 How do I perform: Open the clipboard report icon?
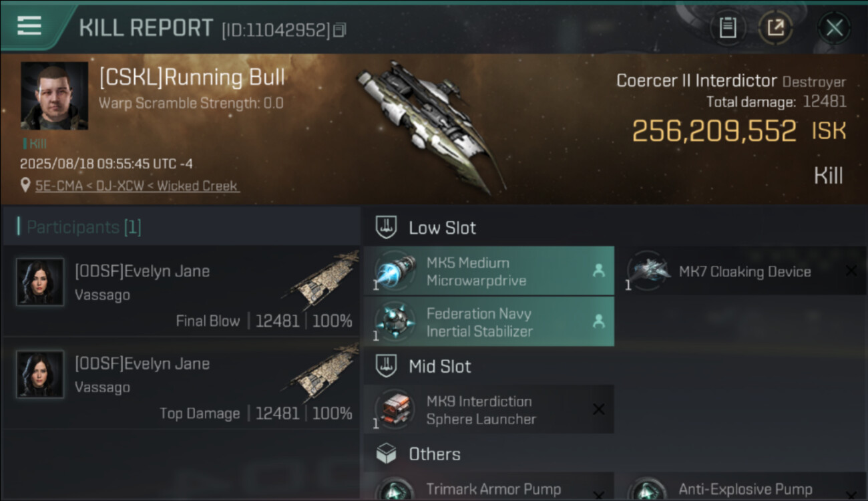point(728,28)
